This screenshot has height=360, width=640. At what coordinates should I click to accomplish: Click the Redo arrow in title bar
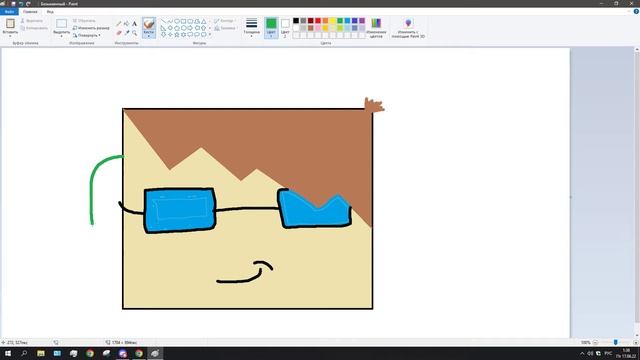(x=28, y=4)
